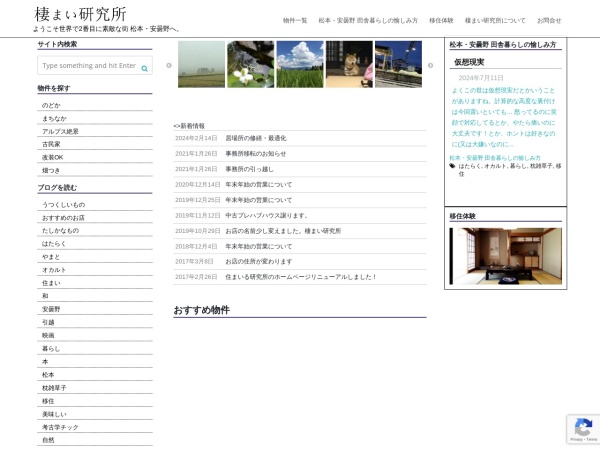Screen dimensions: 600x450
Task: Open the green rice field photo
Action: click(299, 64)
